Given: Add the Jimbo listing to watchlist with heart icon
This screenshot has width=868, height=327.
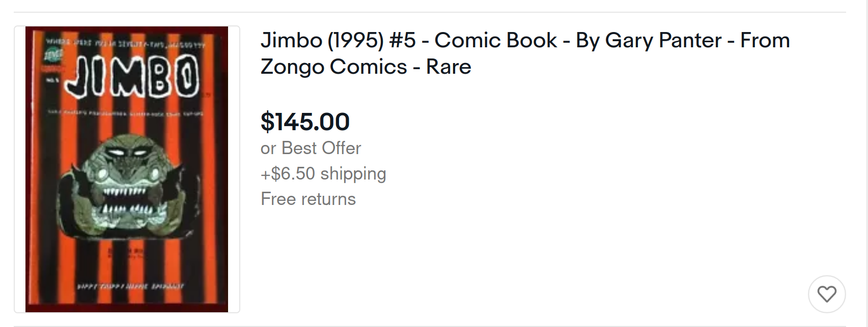Looking at the screenshot, I should [x=827, y=294].
